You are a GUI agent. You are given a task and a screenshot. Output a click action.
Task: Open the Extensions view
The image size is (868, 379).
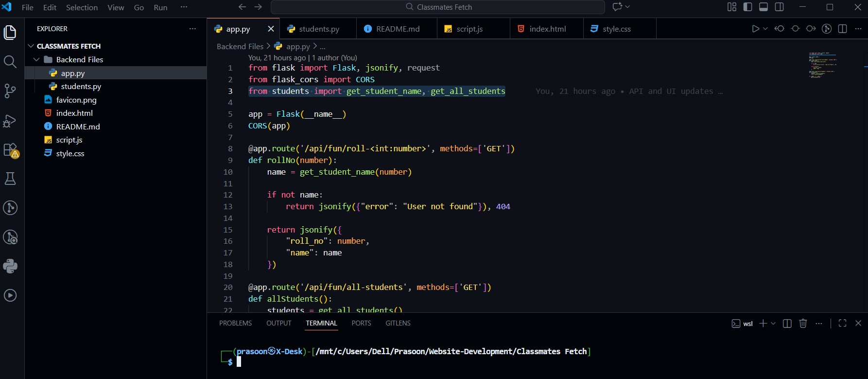tap(10, 150)
